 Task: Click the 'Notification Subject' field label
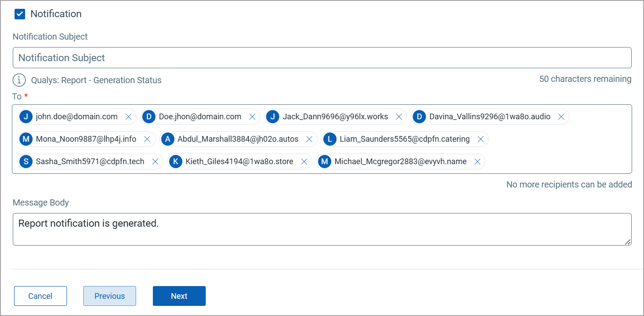click(x=50, y=37)
